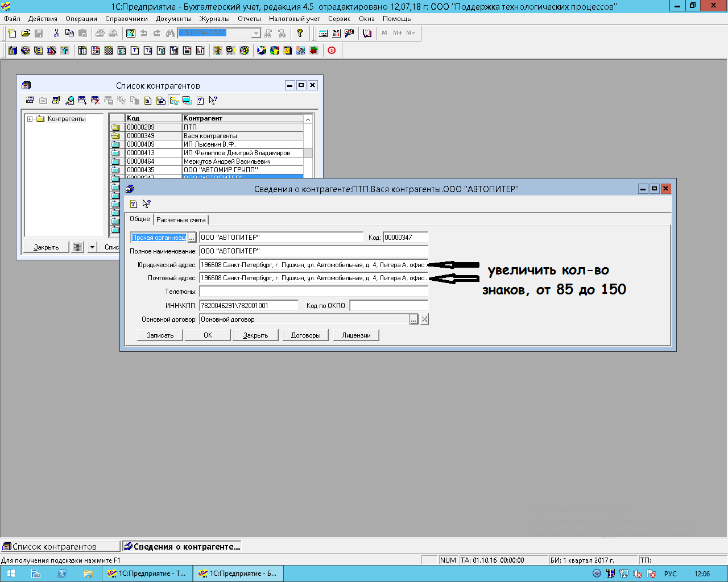Viewport: 728px width, 582px height.
Task: Click the magnifier icon in contractor list toolbar
Action: pos(69,101)
